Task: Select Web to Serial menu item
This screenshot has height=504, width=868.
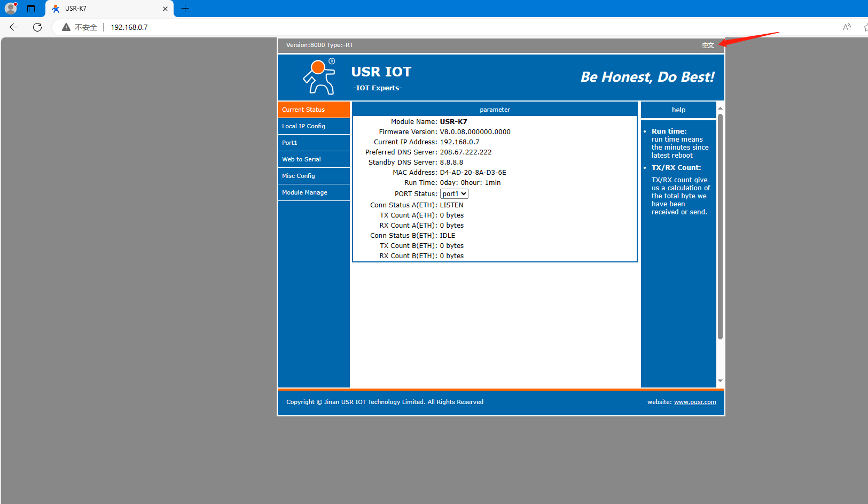Action: tap(314, 159)
